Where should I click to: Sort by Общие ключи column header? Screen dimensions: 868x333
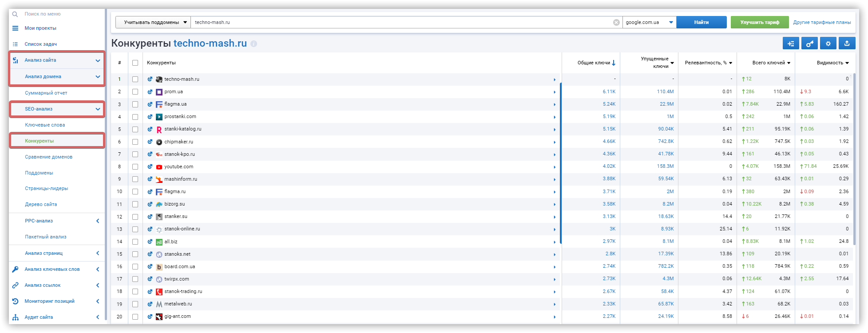(x=596, y=63)
